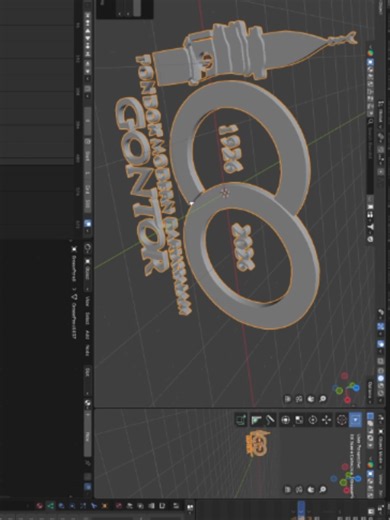Select the Move tool in small viewport toolbar
Viewport: 390px width, 520px height.
pos(326,420)
